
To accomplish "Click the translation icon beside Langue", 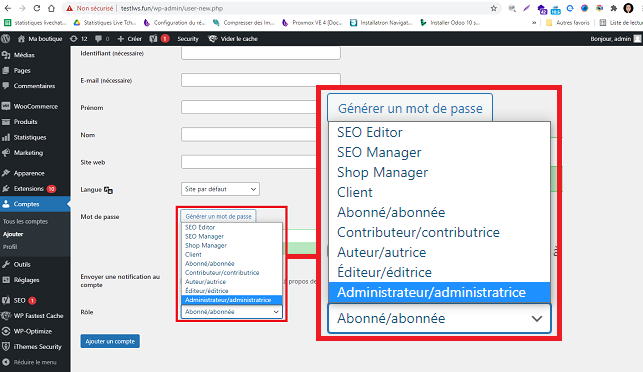I will (108, 190).
